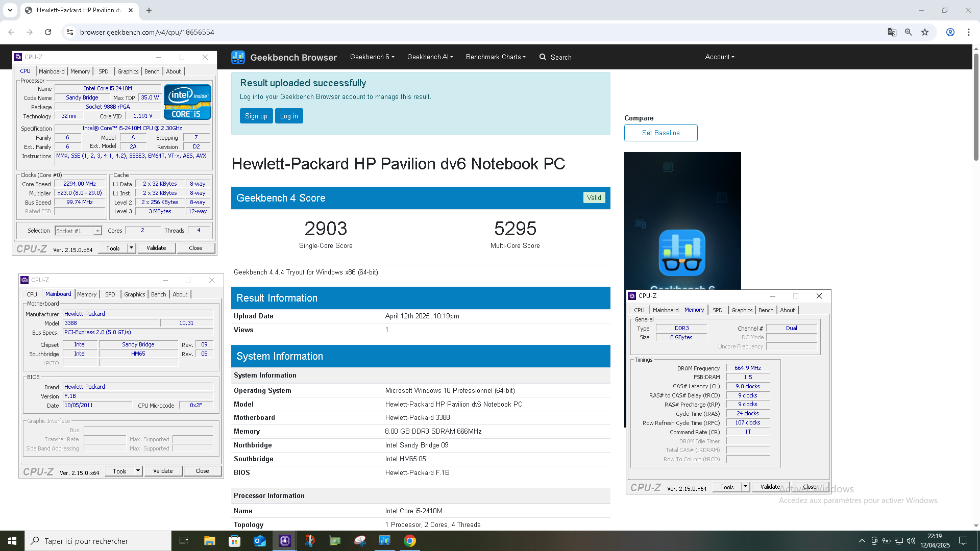
Task: Open the Bench tab in top CPU-Z window
Action: [152, 71]
